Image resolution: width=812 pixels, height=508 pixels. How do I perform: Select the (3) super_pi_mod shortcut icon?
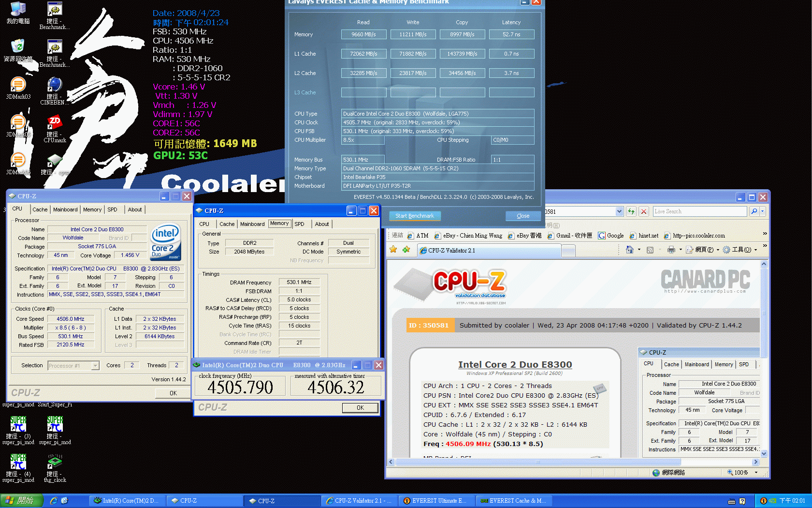click(18, 431)
